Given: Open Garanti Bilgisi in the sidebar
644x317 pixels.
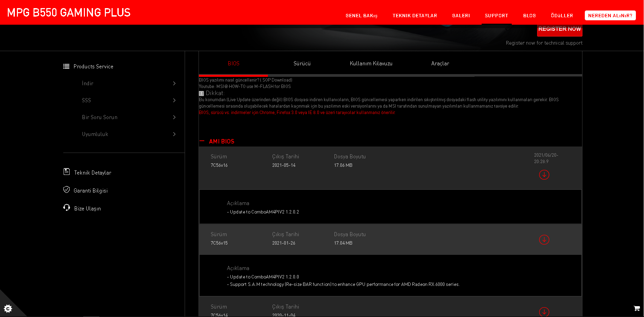Looking at the screenshot, I should [x=91, y=190].
